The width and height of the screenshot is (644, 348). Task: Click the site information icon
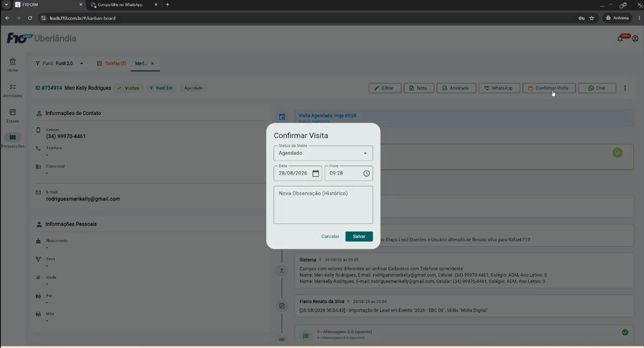pyautogui.click(x=43, y=18)
